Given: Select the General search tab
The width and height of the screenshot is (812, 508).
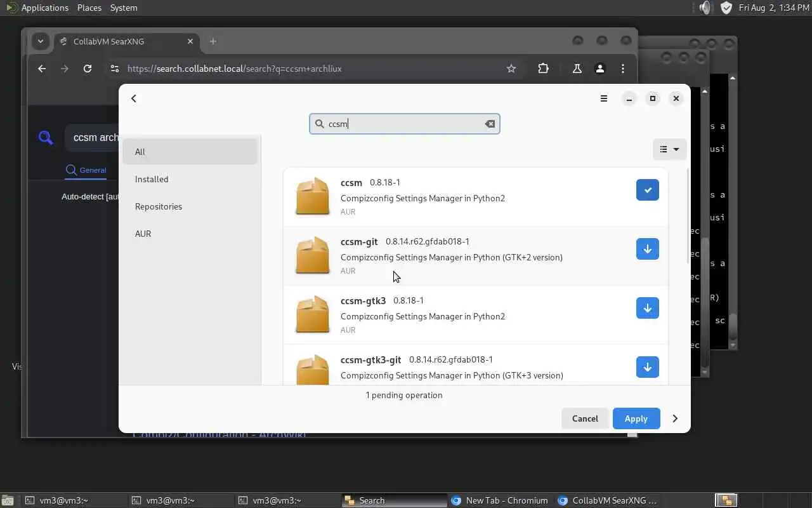Looking at the screenshot, I should [86, 170].
